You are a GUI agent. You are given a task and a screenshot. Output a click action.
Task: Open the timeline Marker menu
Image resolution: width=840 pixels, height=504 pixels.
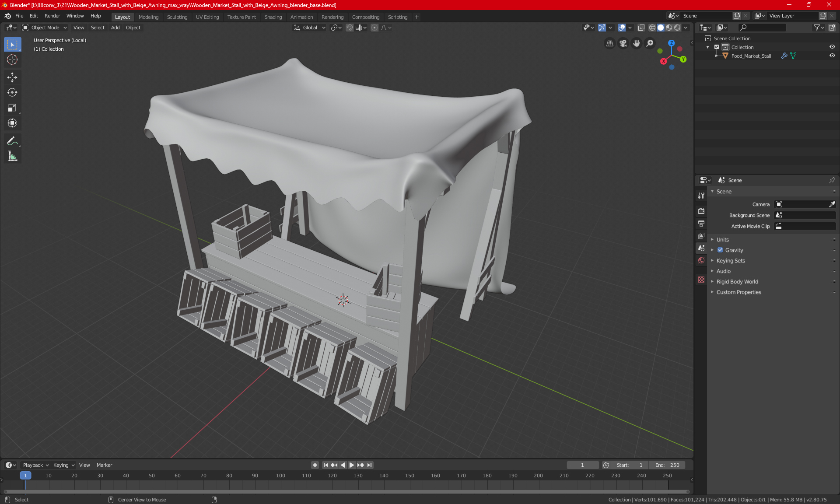(x=104, y=465)
